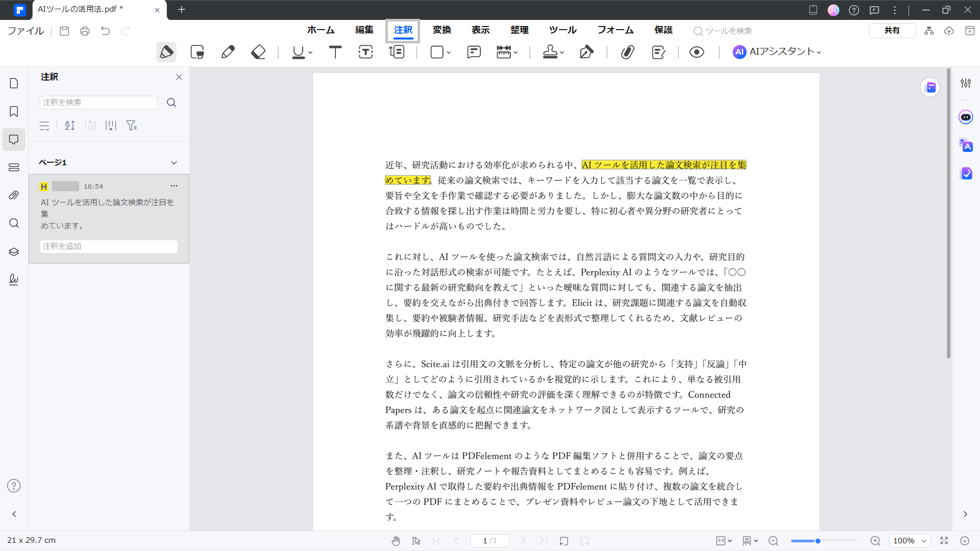Open the AIアシスタント dropdown

point(777,52)
